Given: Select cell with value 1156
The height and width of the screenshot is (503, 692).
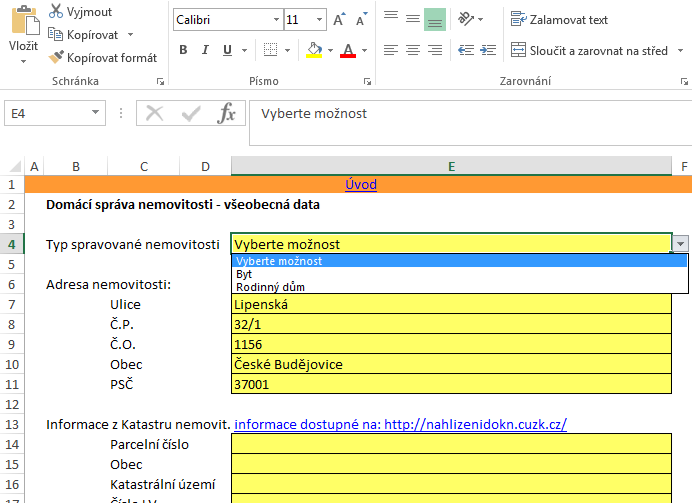Looking at the screenshot, I should (451, 344).
